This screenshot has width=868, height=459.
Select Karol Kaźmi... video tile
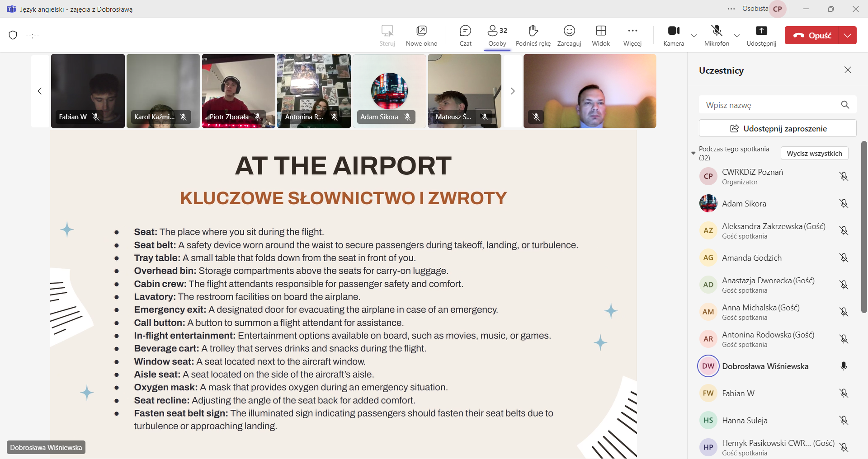(163, 91)
